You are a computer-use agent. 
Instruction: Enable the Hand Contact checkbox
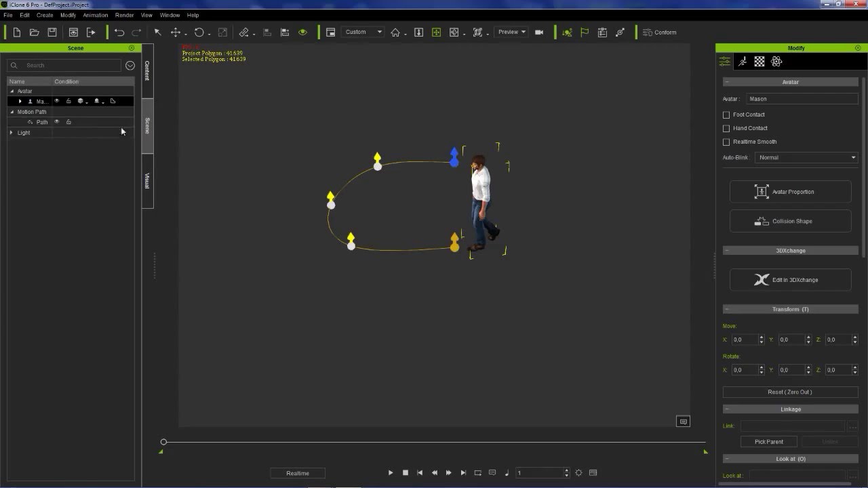[x=726, y=128]
